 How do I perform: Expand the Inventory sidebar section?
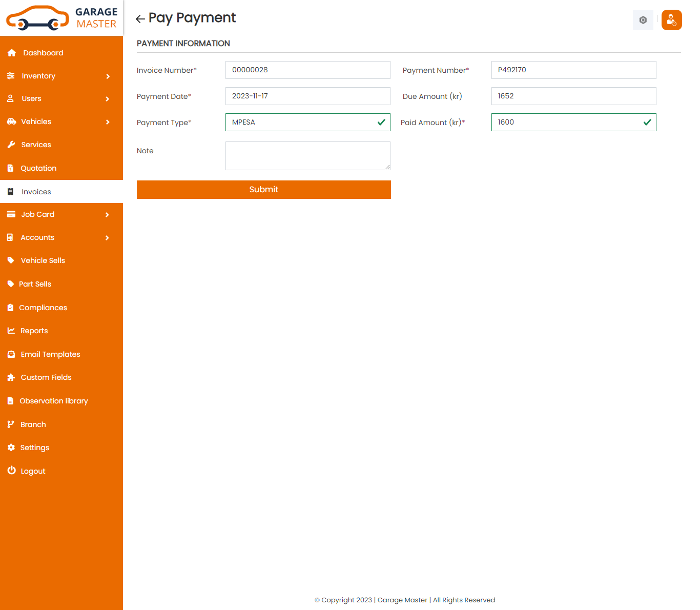61,76
